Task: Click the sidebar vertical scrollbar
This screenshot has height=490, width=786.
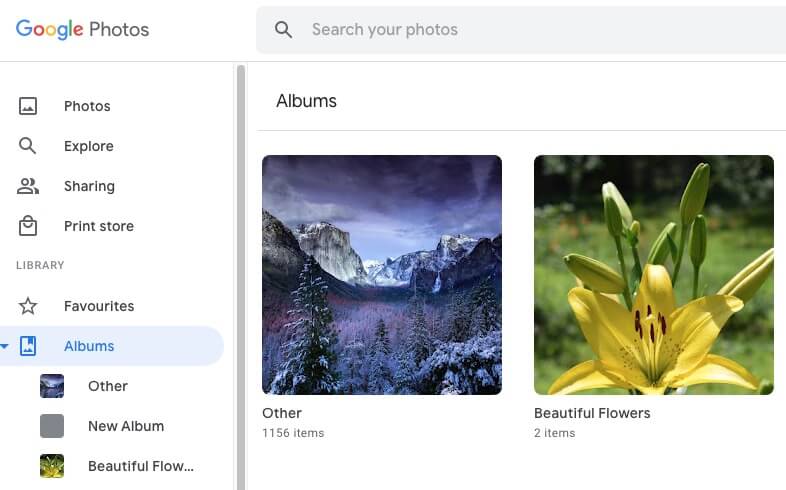Action: (x=241, y=277)
